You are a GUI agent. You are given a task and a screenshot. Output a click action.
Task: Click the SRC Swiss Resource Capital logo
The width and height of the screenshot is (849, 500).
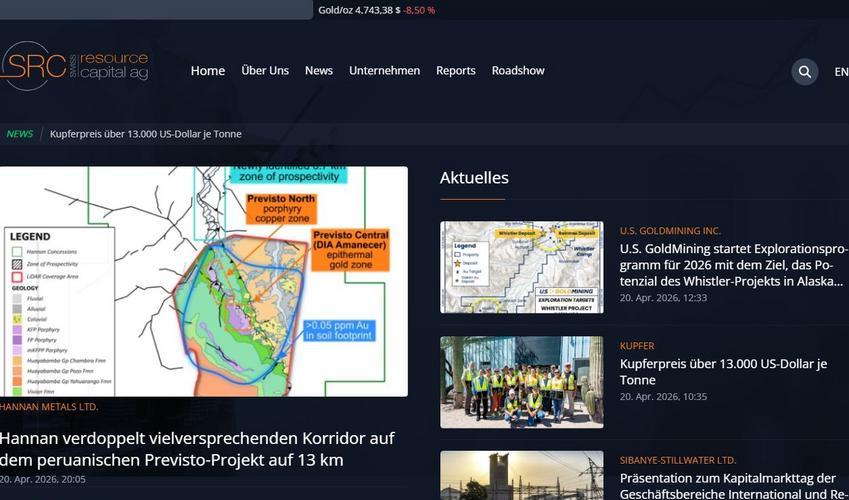pyautogui.click(x=74, y=66)
